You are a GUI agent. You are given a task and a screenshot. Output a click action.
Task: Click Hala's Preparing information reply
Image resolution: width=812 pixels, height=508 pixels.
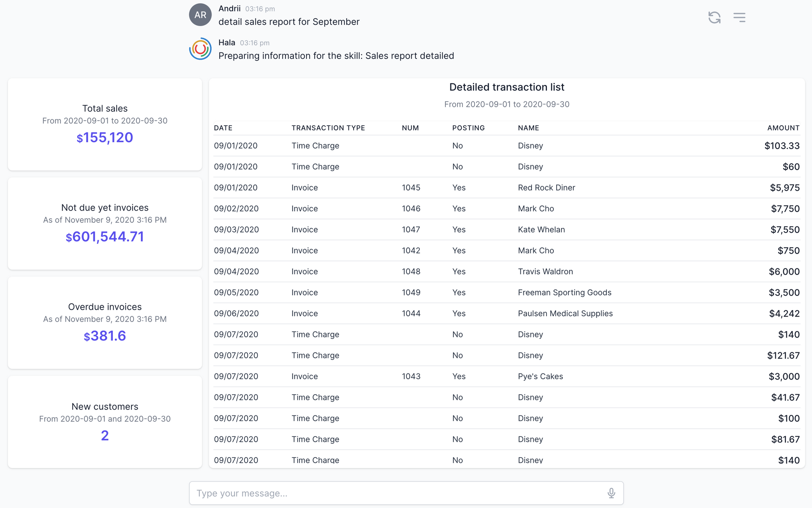tap(336, 56)
